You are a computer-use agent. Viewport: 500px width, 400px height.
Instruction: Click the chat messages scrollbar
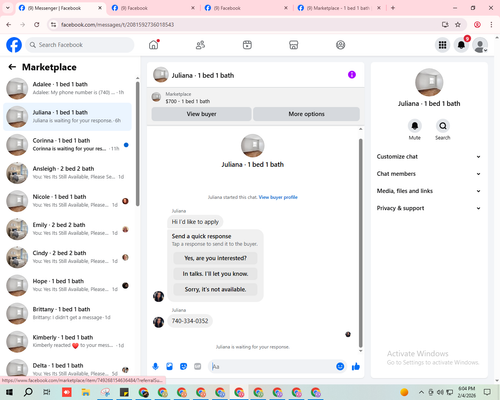[360, 243]
